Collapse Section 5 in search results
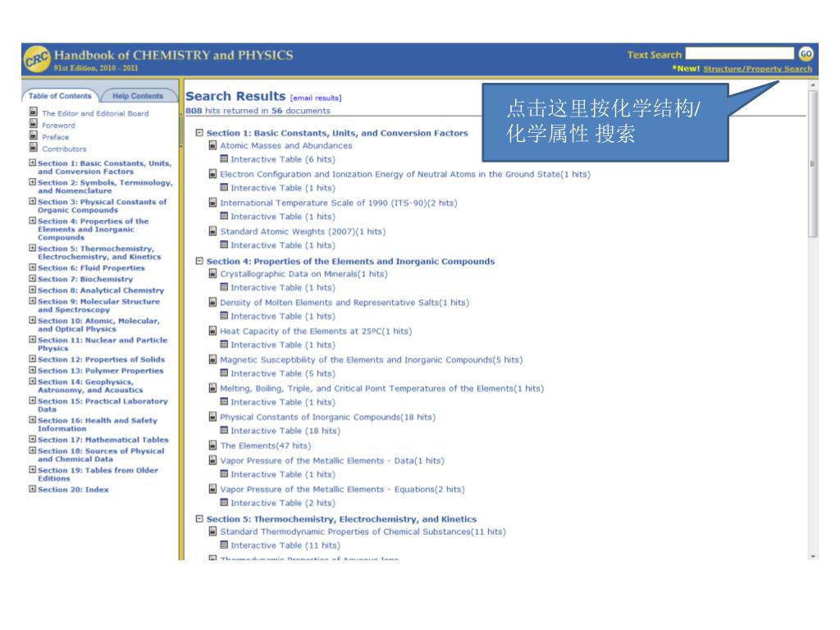The height and width of the screenshot is (630, 840). (199, 518)
